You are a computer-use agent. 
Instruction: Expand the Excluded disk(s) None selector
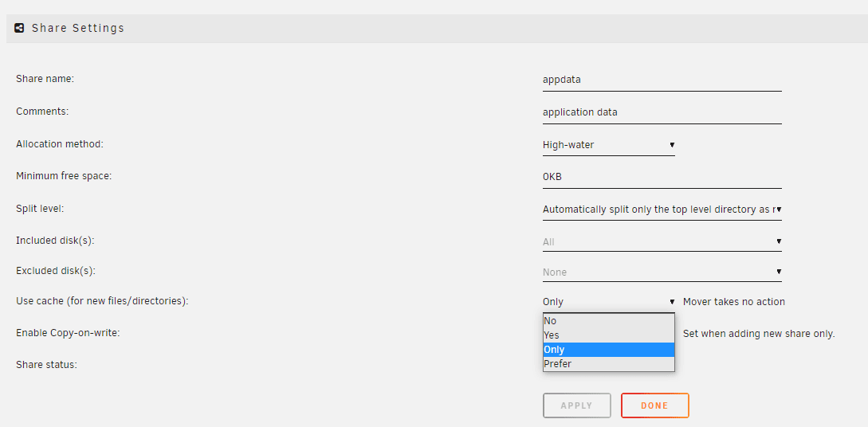click(x=662, y=272)
